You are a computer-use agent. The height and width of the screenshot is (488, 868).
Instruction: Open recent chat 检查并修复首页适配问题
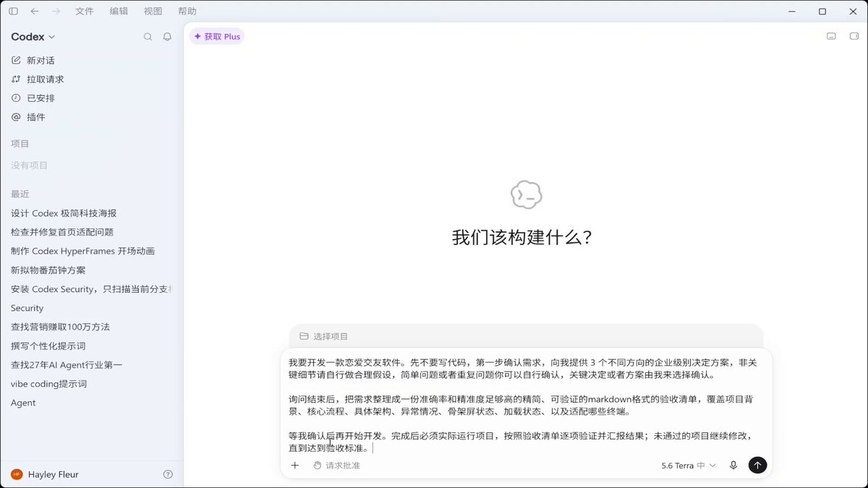pyautogui.click(x=62, y=232)
